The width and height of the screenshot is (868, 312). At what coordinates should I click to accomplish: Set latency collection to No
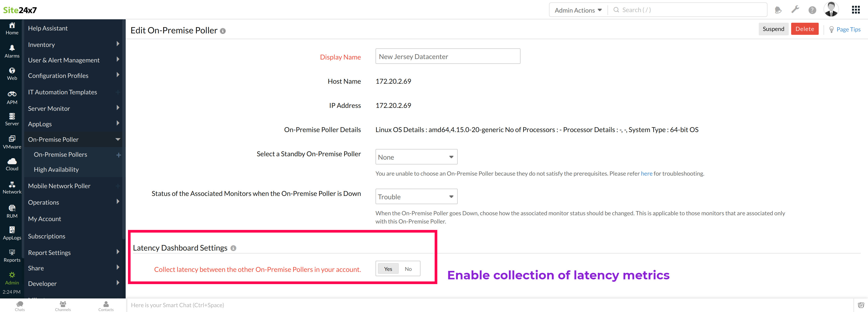[x=408, y=268]
